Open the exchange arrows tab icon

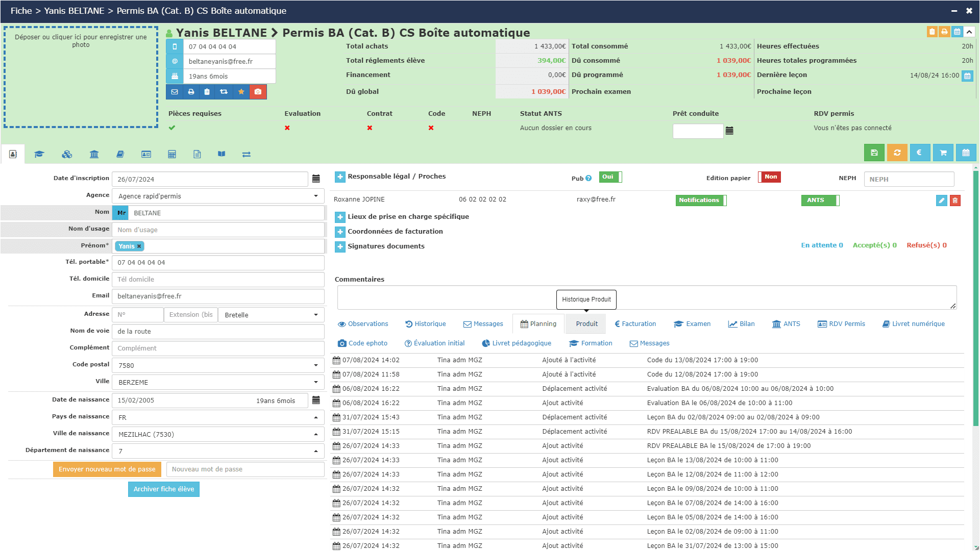click(247, 154)
